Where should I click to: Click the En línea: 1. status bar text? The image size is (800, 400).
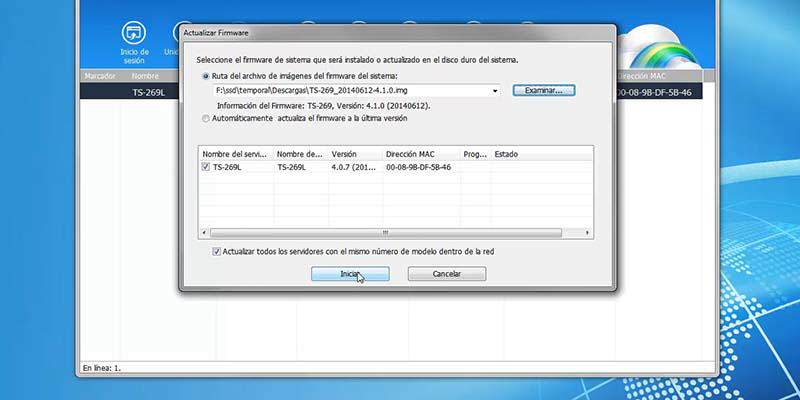click(102, 367)
